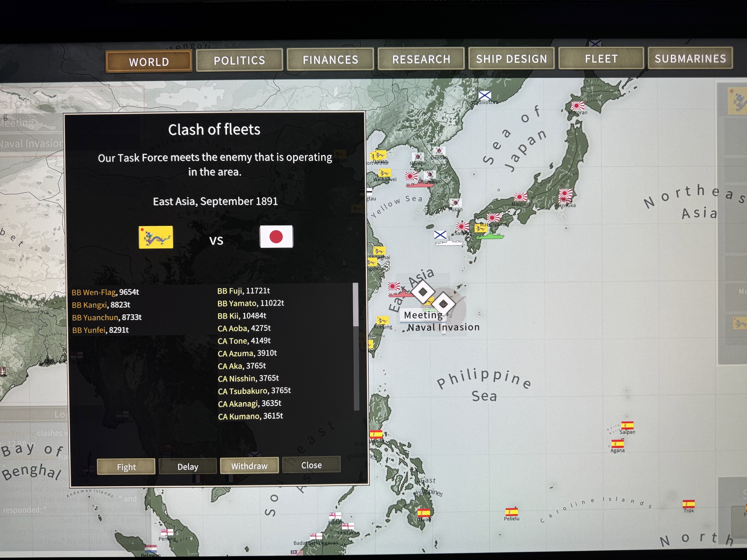This screenshot has width=747, height=560.
Task: Open the WORLD tab
Action: click(149, 62)
